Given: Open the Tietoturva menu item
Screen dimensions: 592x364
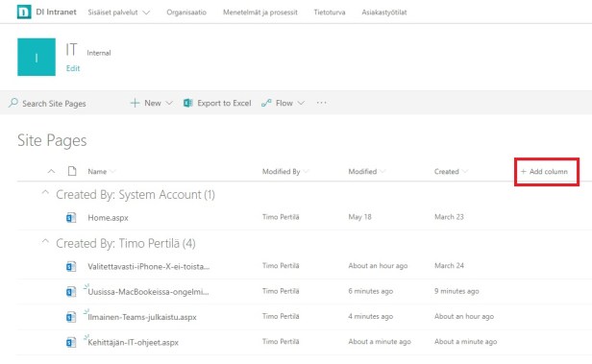Looking at the screenshot, I should coord(330,12).
